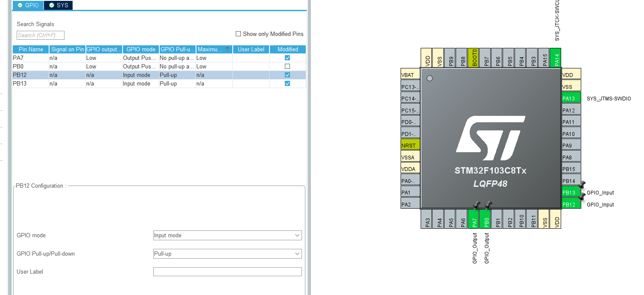This screenshot has height=295, width=644.
Task: Click pin PB9 on the chip
Action: click(451, 57)
